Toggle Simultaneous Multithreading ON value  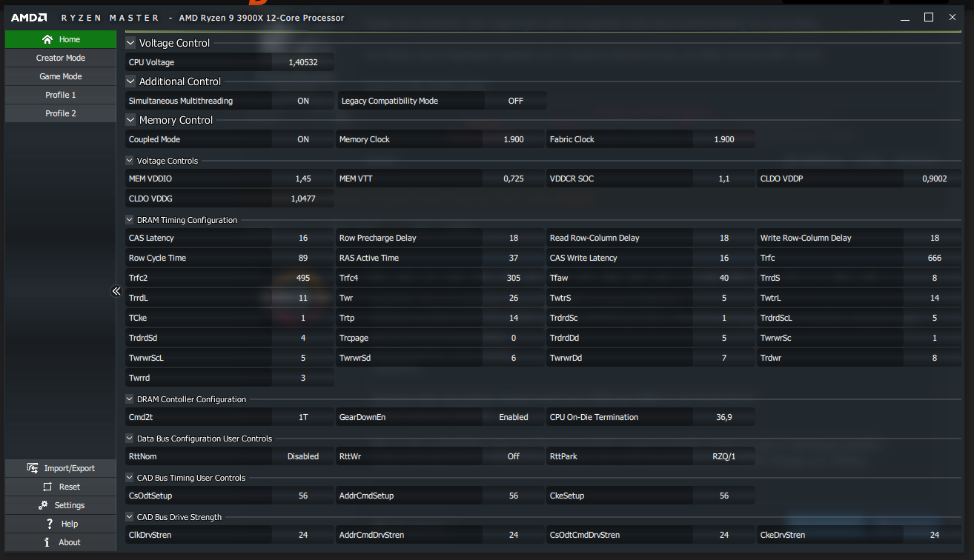(x=303, y=101)
